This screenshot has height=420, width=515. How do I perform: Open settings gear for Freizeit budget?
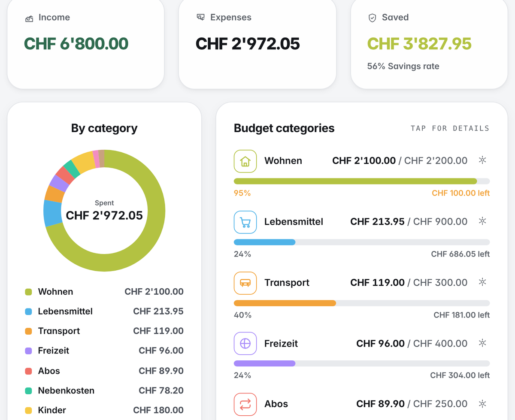pos(482,343)
